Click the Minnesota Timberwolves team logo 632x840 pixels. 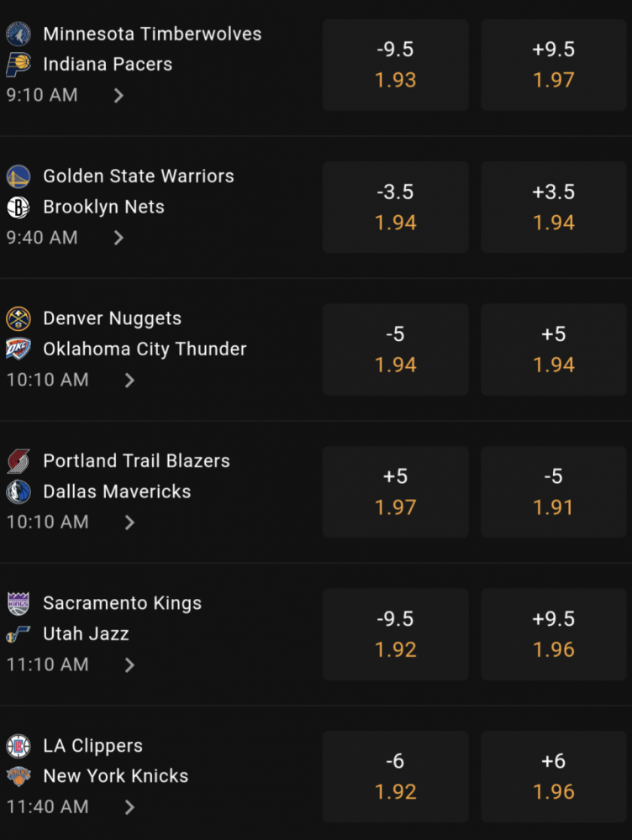click(x=18, y=34)
